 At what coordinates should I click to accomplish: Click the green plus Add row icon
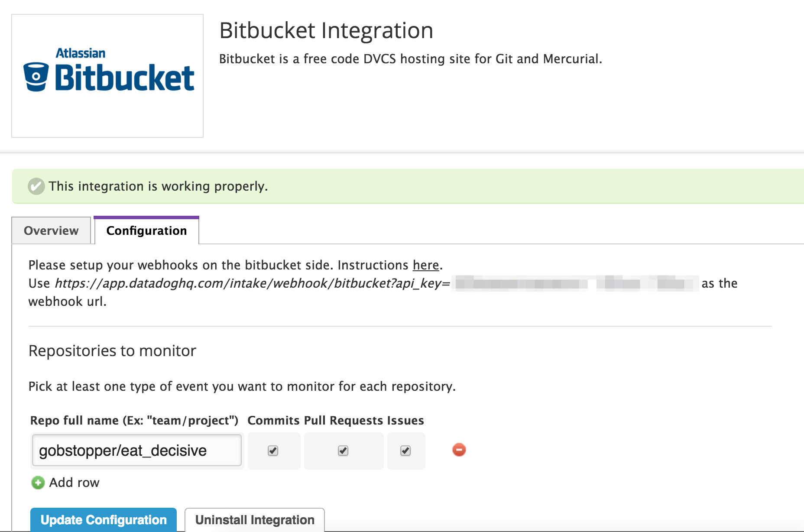coord(37,483)
